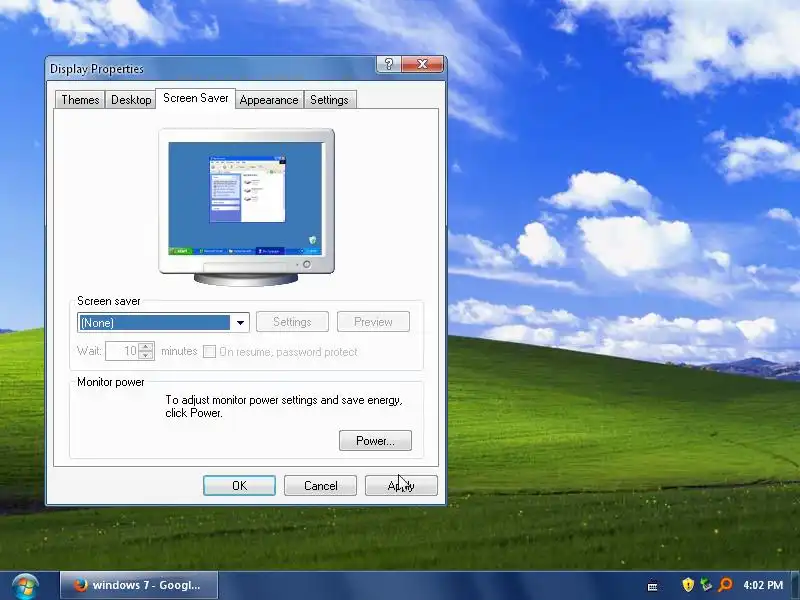Open the screen saver dropdown list

click(240, 322)
